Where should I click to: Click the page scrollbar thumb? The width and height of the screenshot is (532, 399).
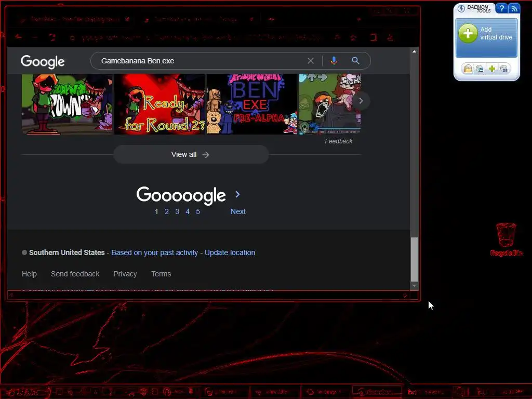click(x=414, y=260)
